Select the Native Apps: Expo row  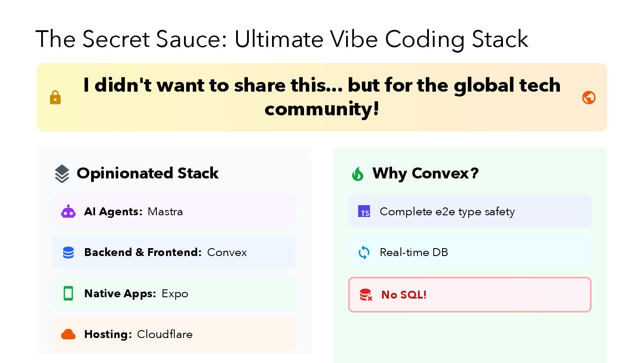174,293
